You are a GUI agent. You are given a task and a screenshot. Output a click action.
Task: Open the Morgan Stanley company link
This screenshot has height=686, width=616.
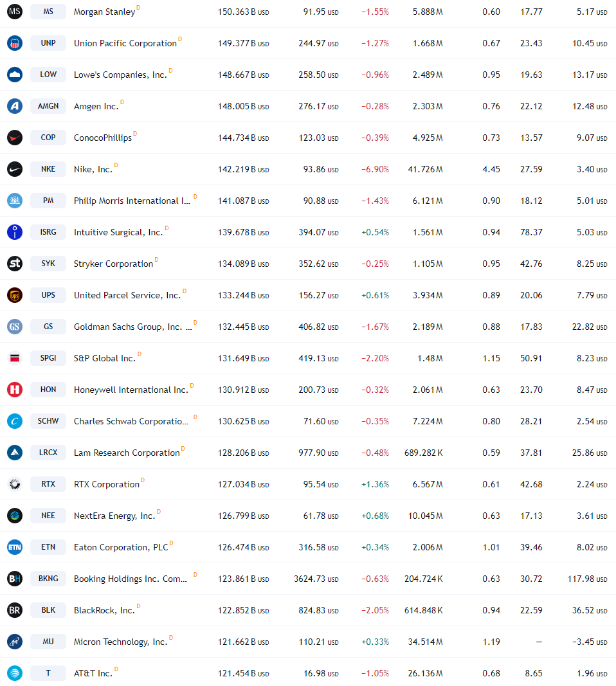tap(104, 12)
